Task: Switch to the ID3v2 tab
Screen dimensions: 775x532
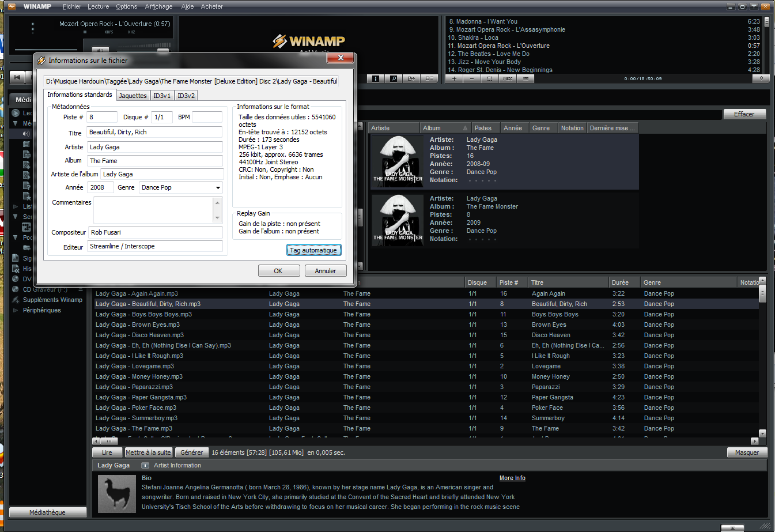Action: pos(186,96)
